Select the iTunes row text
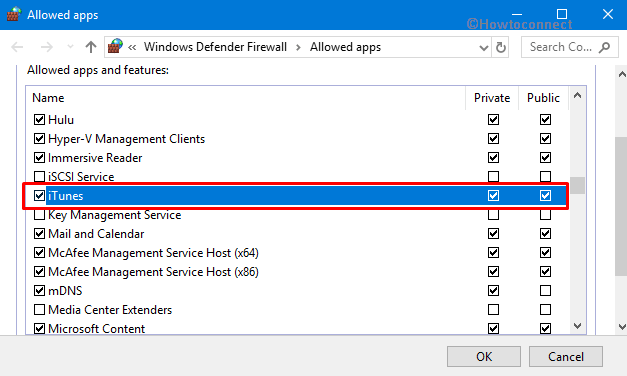The height and width of the screenshot is (376, 627). [x=66, y=196]
